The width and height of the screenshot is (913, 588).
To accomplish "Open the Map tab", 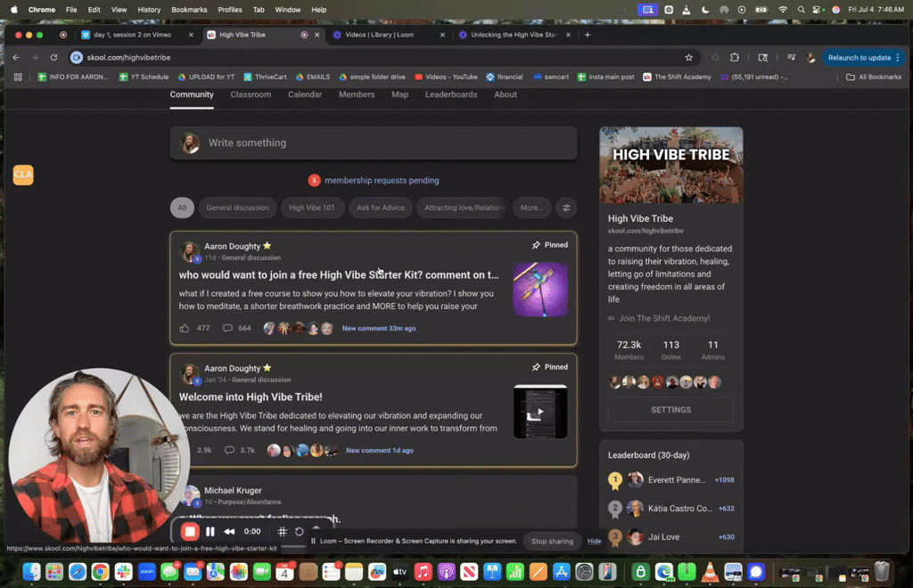I will (x=399, y=94).
